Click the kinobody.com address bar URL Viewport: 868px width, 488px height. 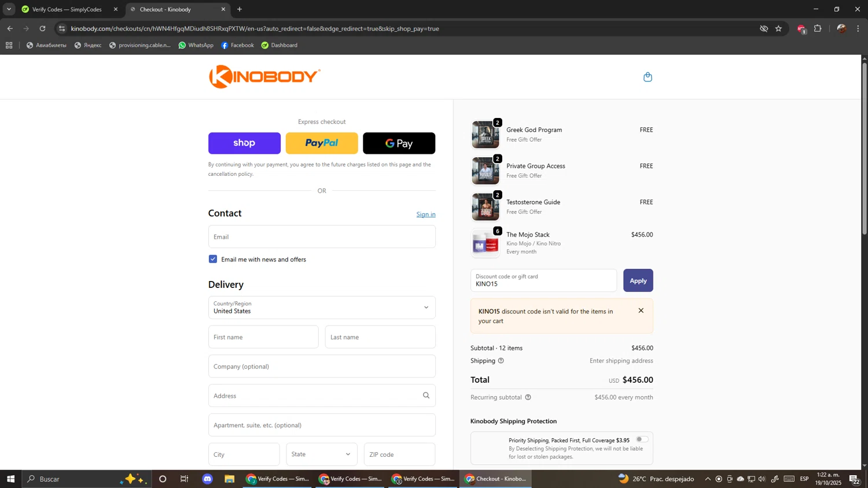[255, 28]
